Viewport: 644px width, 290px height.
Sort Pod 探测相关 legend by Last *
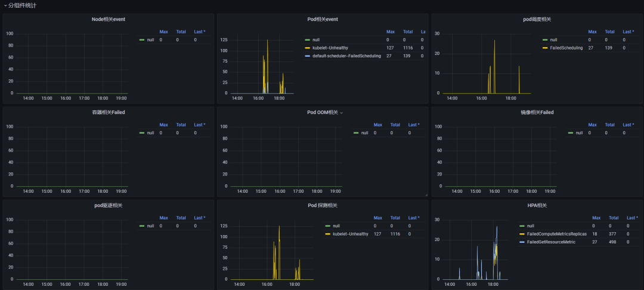pos(414,218)
